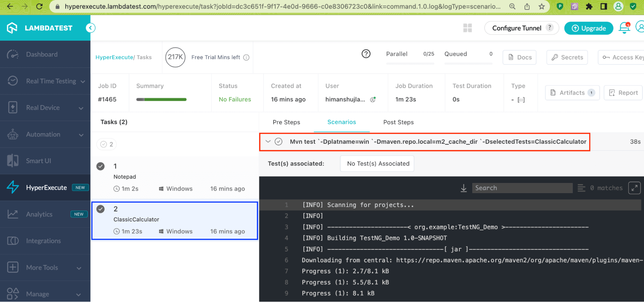The image size is (644, 302).
Task: Click the log Search input field
Action: coord(522,188)
